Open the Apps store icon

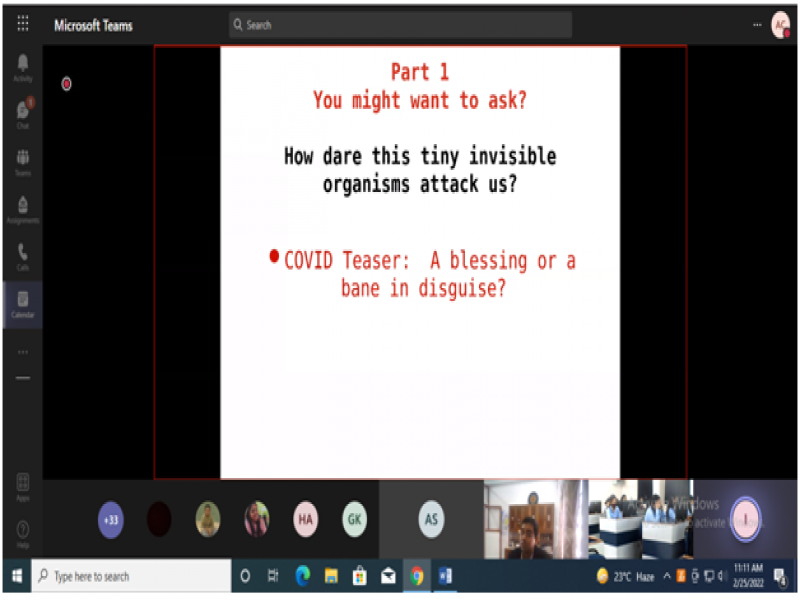(22, 485)
